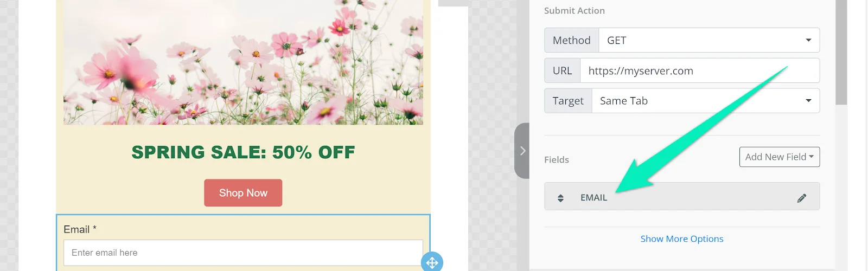Select the pink flowers banner image
868x271 pixels.
click(243, 62)
